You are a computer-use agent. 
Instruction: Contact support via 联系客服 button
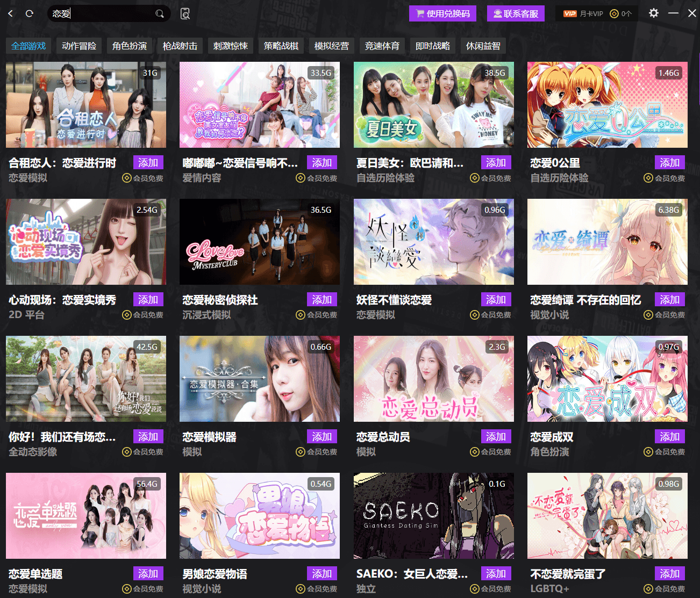click(516, 13)
